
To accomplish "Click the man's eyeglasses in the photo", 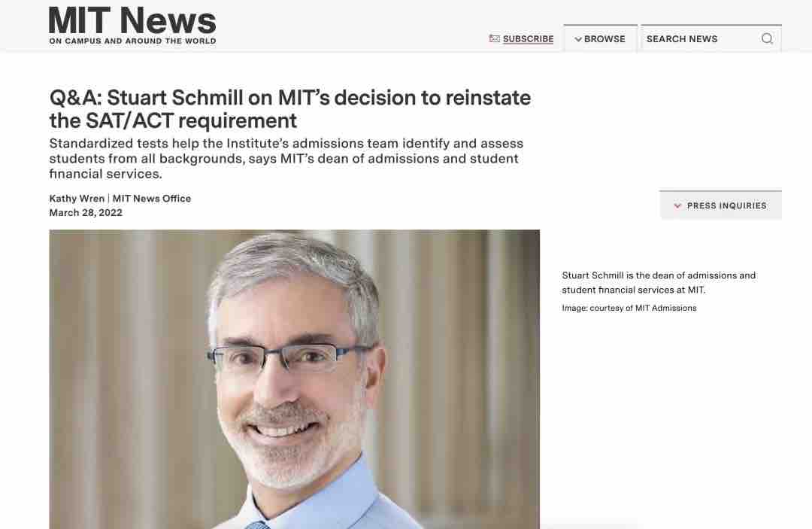I will click(x=289, y=360).
